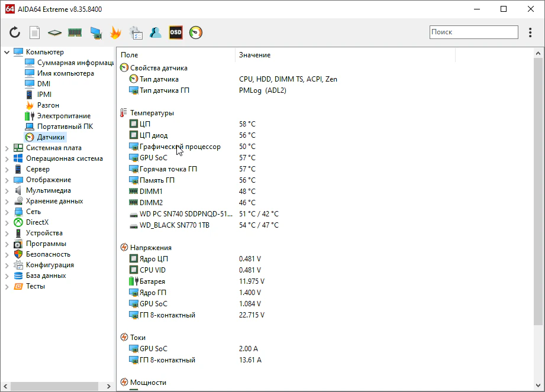Click the Конфигурация tree icon
Screen dimensions: 545x392
click(18, 265)
